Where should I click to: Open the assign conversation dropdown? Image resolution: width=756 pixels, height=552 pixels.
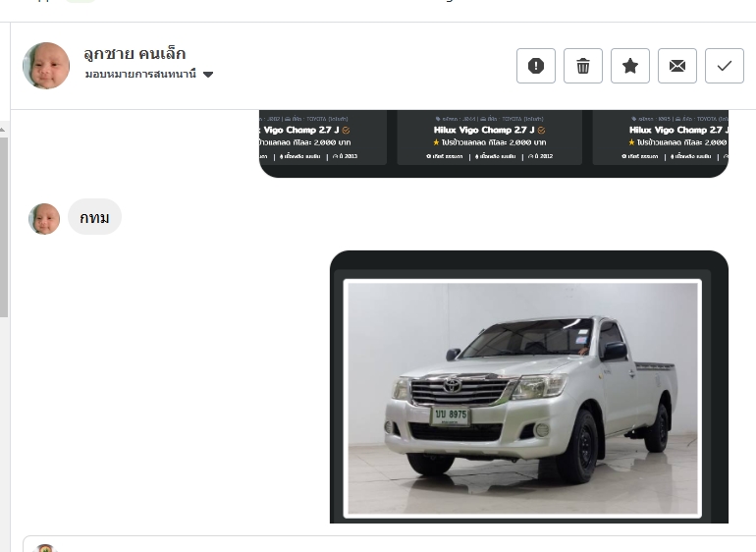(149, 75)
